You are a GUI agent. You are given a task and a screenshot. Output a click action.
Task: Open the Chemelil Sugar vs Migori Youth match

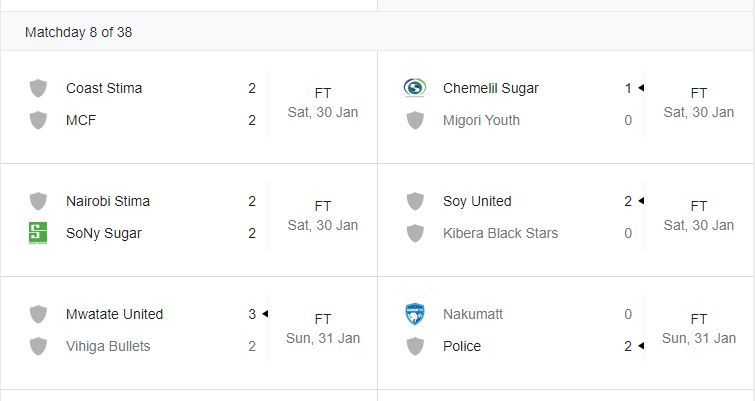coord(565,107)
